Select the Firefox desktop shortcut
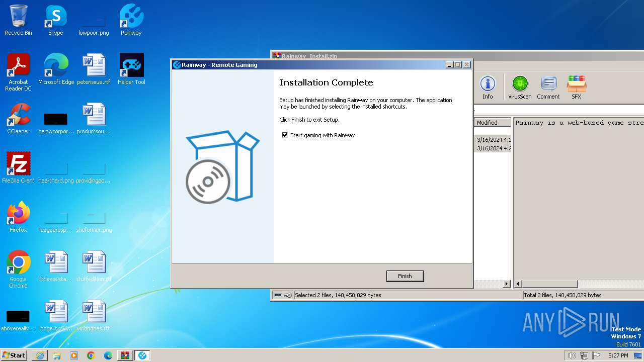This screenshot has height=362, width=644. (x=18, y=217)
